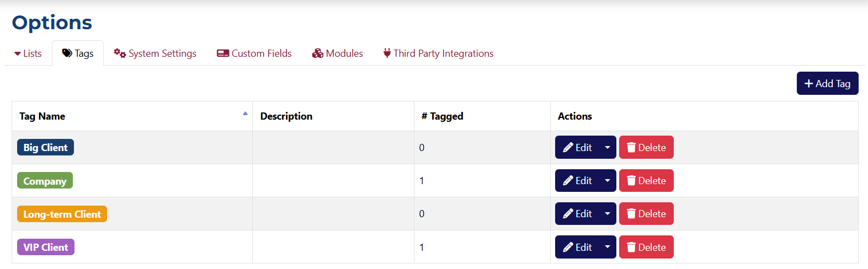Open the Edit dropdown arrow for Company
This screenshot has height=269, width=868.
point(608,181)
